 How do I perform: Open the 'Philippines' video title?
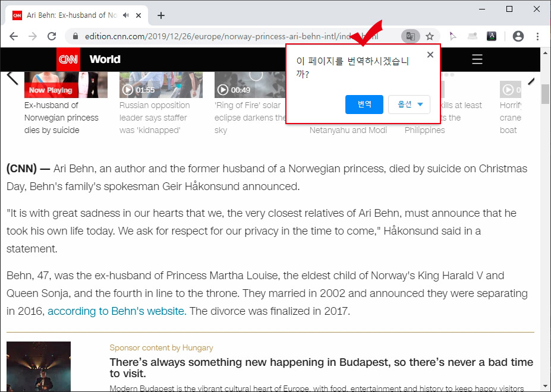(x=424, y=130)
